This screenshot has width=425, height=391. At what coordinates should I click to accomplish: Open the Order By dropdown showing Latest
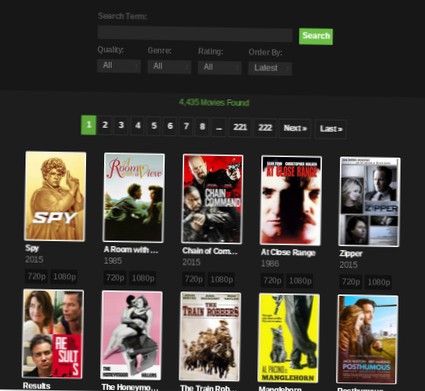[x=270, y=68]
